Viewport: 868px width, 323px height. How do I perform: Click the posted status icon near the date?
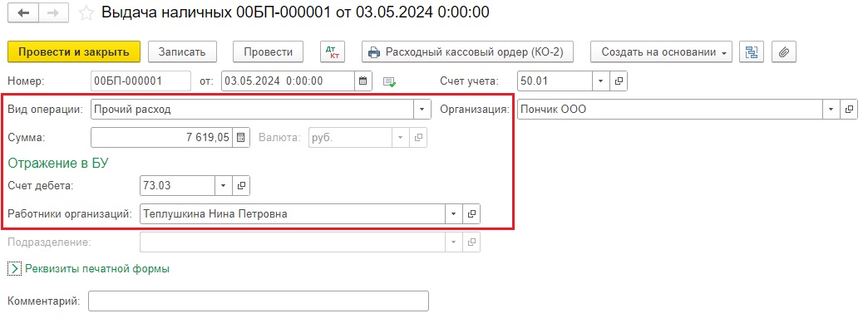click(x=390, y=81)
